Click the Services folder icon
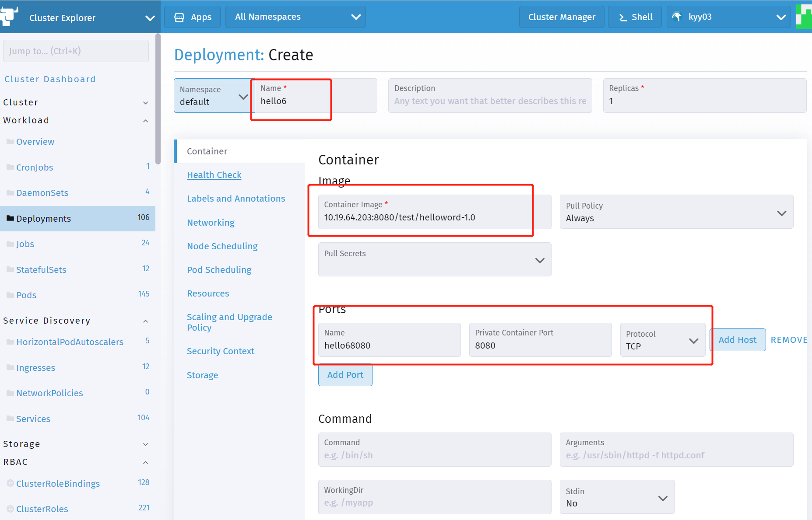The image size is (812, 520). coord(11,419)
